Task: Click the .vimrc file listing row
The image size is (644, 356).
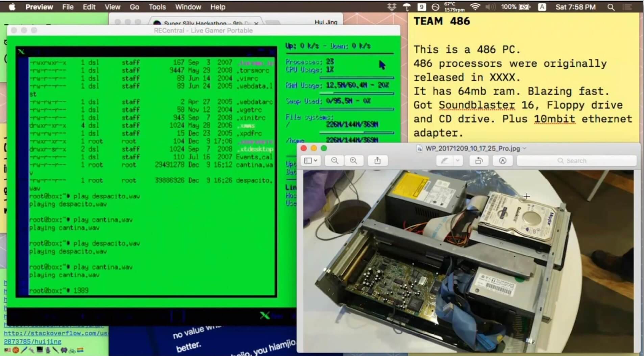Action: tap(151, 78)
